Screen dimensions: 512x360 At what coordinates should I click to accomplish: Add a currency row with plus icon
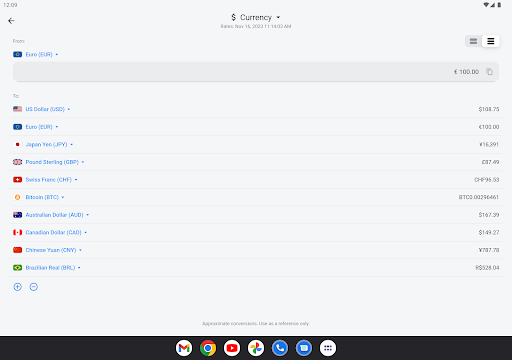(x=18, y=287)
